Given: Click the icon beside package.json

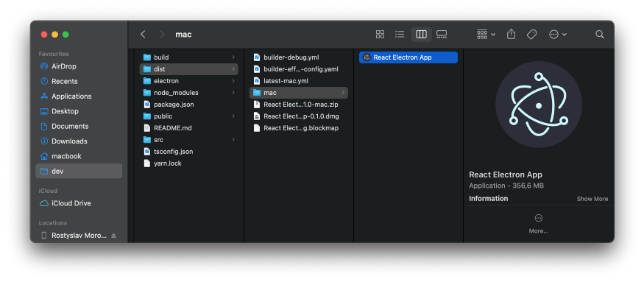Looking at the screenshot, I should [x=147, y=105].
